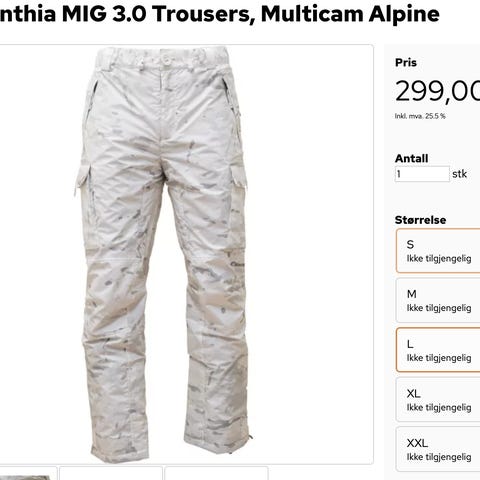Image resolution: width=480 pixels, height=480 pixels.
Task: Select the second thumbnail below the main image
Action: coord(111,473)
